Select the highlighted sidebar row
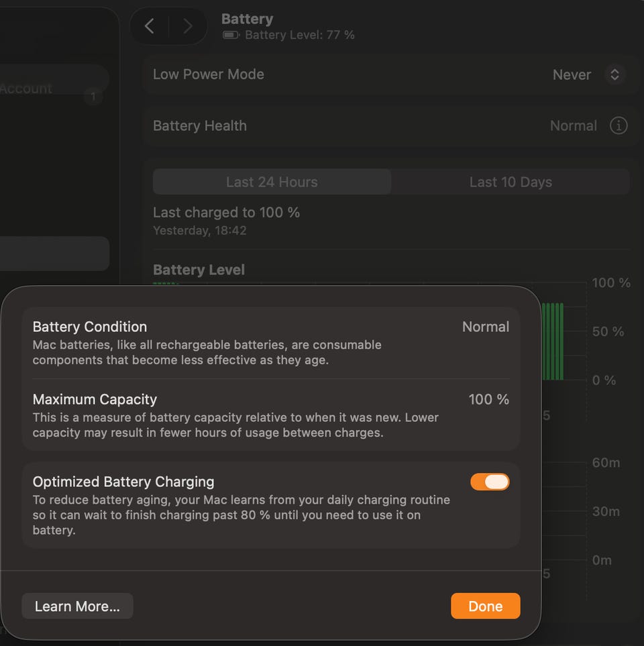Viewport: 644px width, 646px height. coord(55,254)
